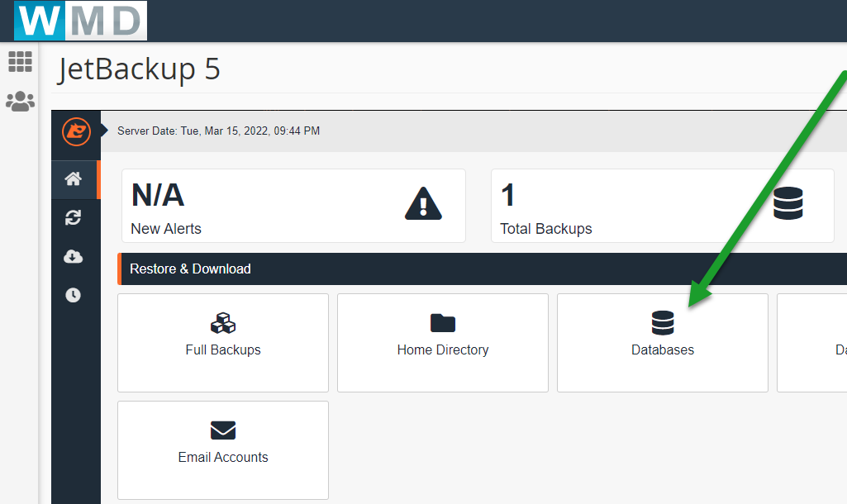Click the 'New Alerts' label
This screenshot has width=847, height=504.
(166, 229)
